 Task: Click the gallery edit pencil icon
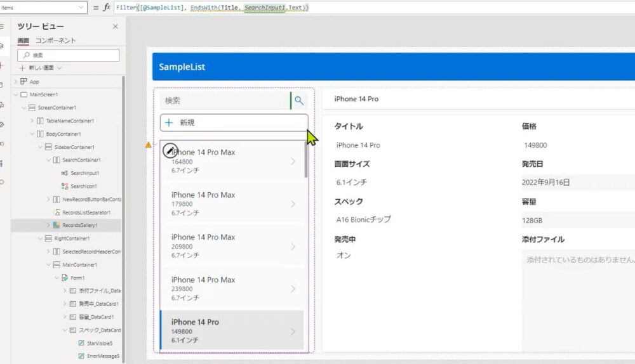pyautogui.click(x=170, y=150)
